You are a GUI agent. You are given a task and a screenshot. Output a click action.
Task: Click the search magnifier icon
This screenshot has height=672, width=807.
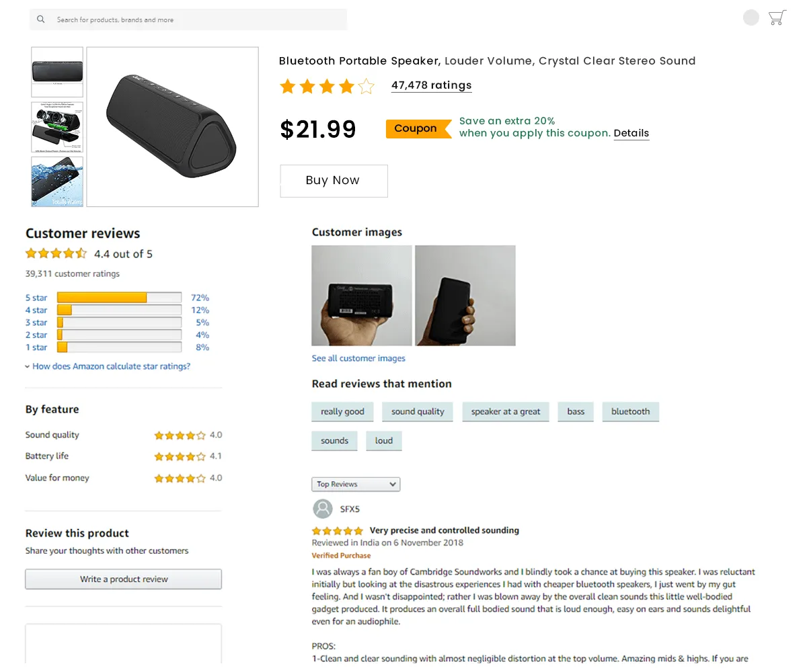41,20
